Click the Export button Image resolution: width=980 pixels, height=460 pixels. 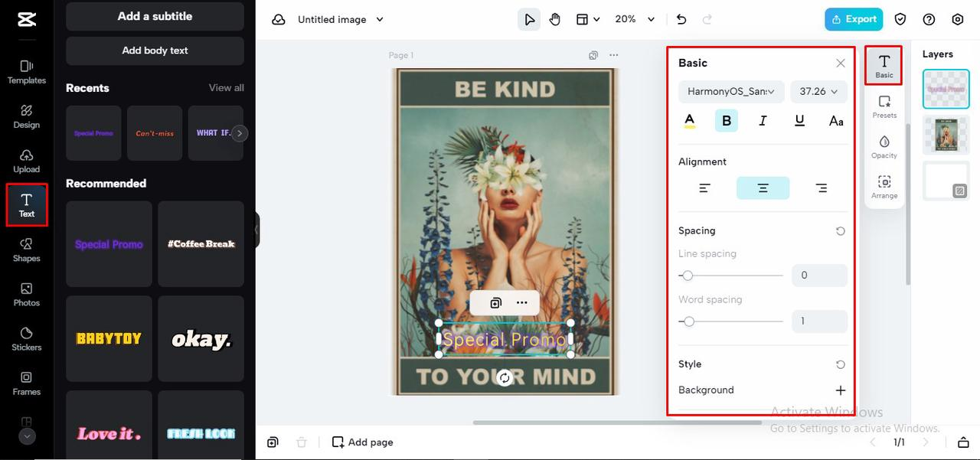854,19
